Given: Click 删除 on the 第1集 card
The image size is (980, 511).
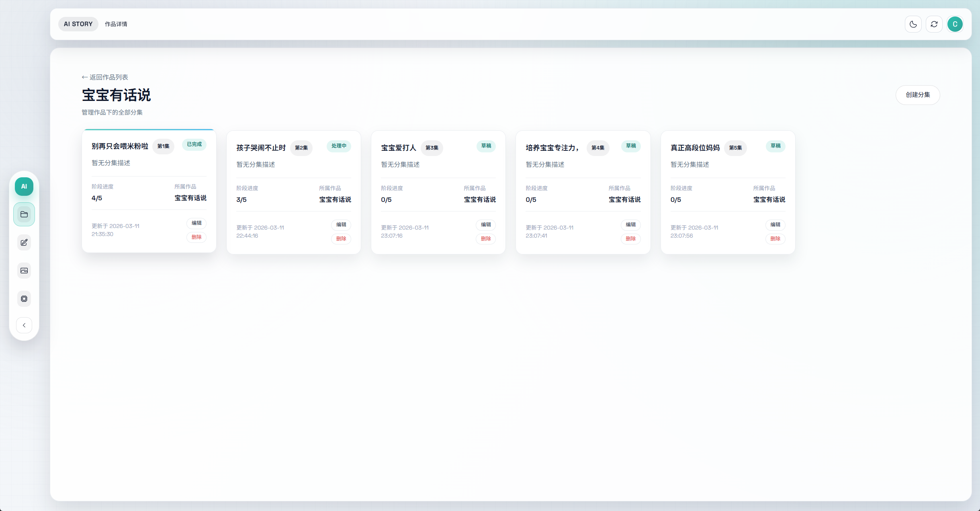Looking at the screenshot, I should [x=196, y=237].
